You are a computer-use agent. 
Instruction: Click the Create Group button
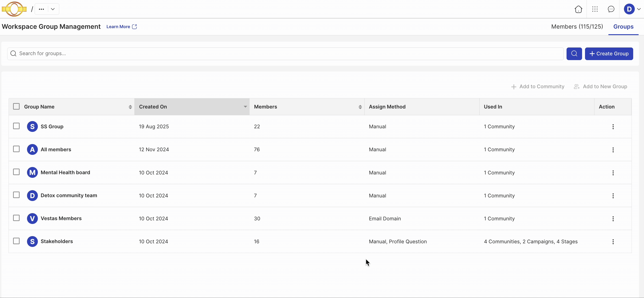point(609,54)
